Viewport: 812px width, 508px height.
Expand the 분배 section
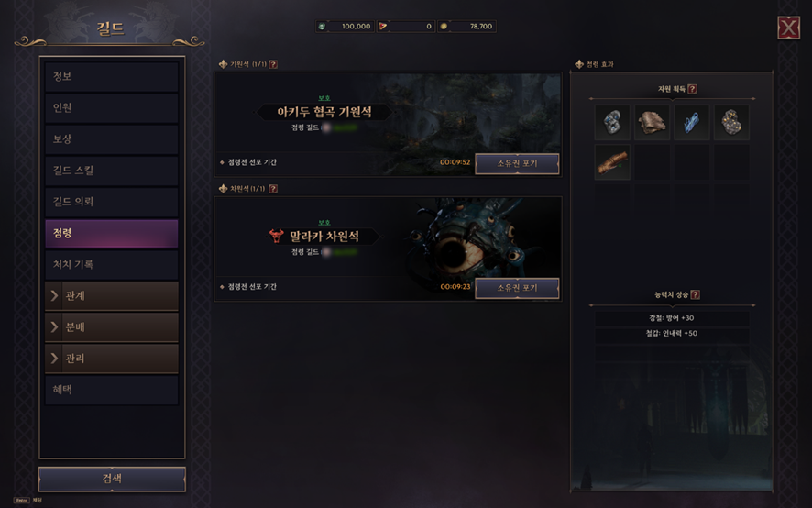(112, 327)
